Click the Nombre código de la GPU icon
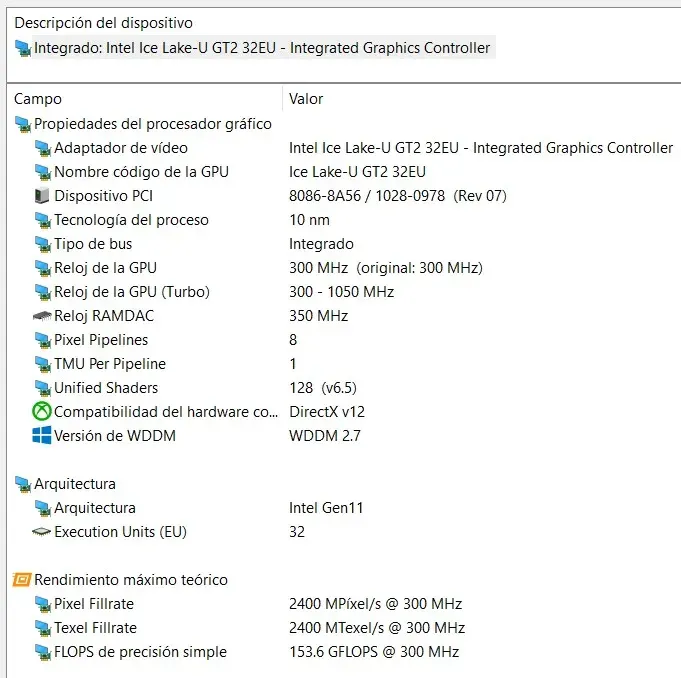681x678 pixels. (x=43, y=172)
